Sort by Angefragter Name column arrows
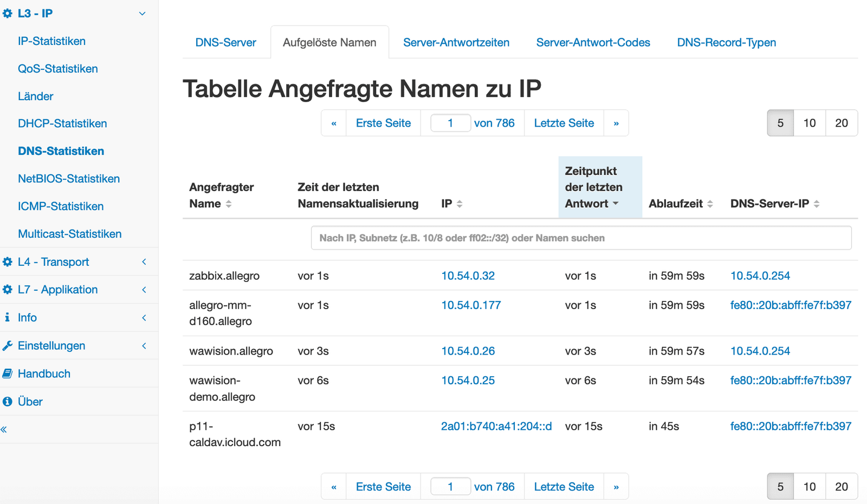The height and width of the screenshot is (504, 867). tap(229, 204)
